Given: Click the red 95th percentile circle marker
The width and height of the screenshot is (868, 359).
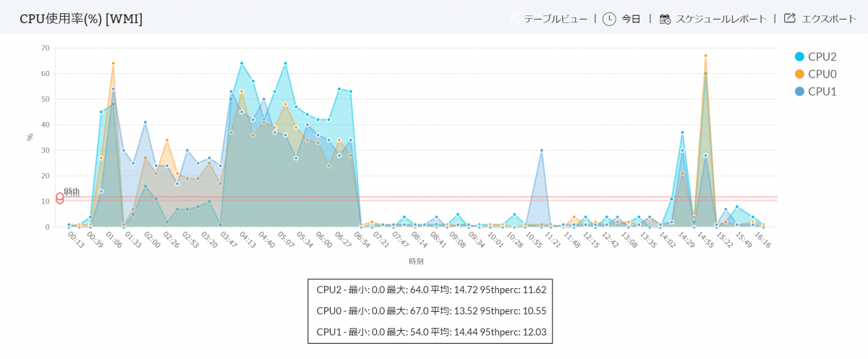Looking at the screenshot, I should (x=60, y=198).
